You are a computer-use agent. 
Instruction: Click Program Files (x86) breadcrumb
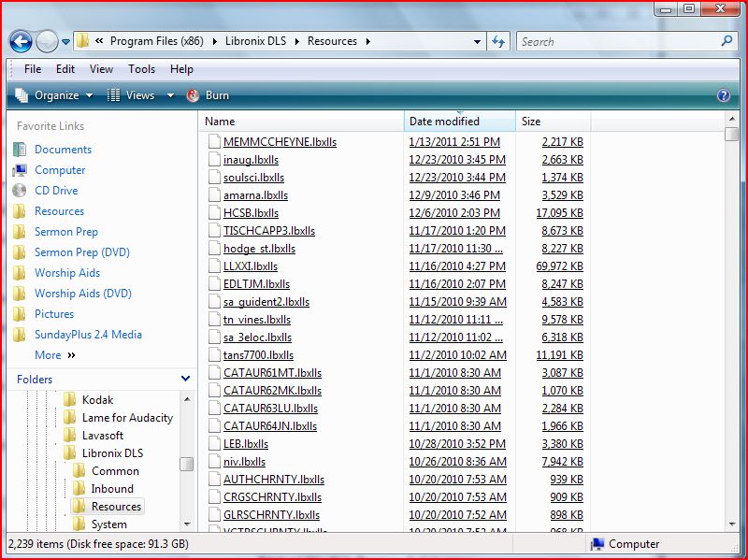coord(156,41)
